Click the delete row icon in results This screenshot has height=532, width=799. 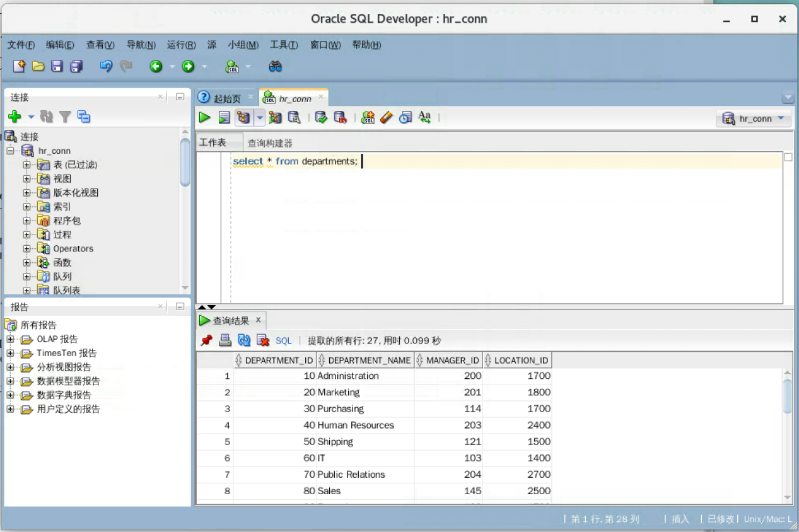[x=263, y=340]
